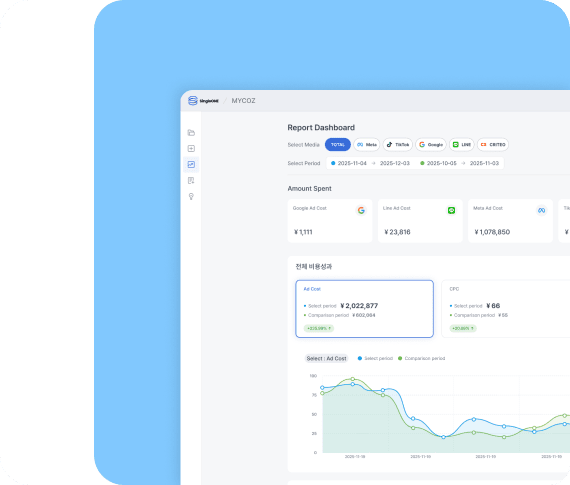
Task: Click Meta logo on Meta Ad Cost card
Action: pos(541,210)
